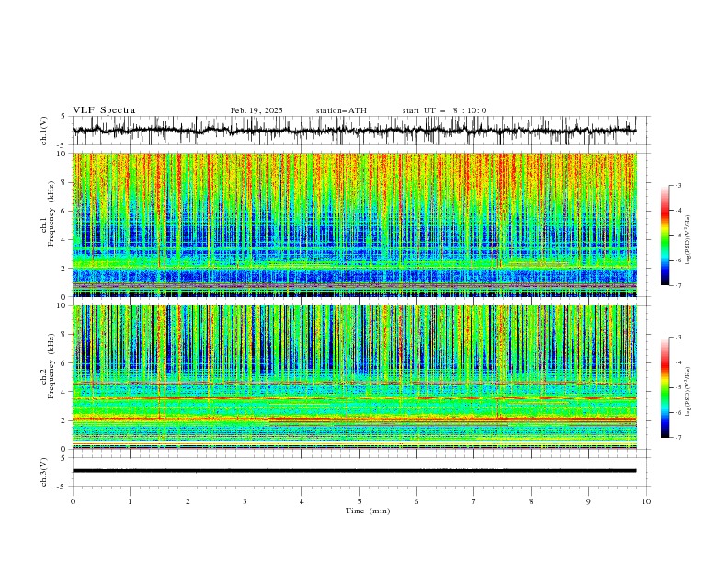Click the "start UT = 8 :10: 0" text
728x563 pixels.
pyautogui.click(x=444, y=110)
